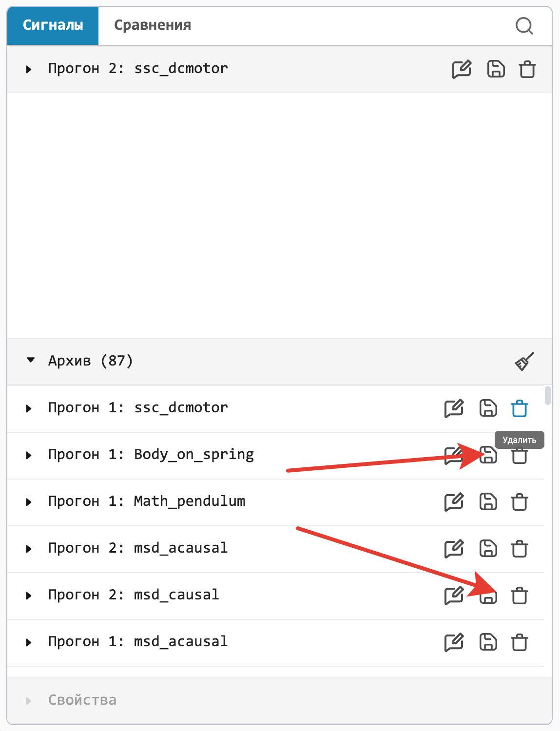Delete Прогон 2: msd_acausal run
Screen dimensions: 560x731
520,549
